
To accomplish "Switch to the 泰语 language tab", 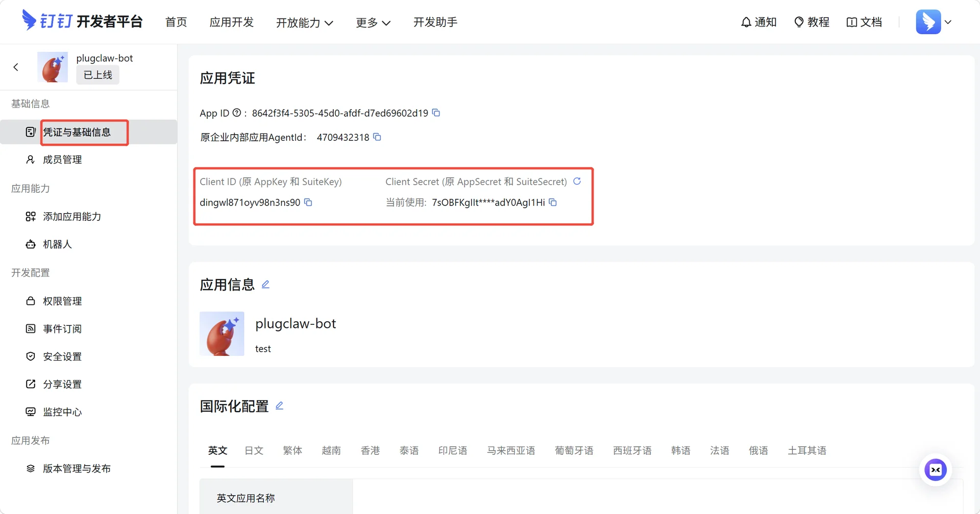I will pos(409,450).
